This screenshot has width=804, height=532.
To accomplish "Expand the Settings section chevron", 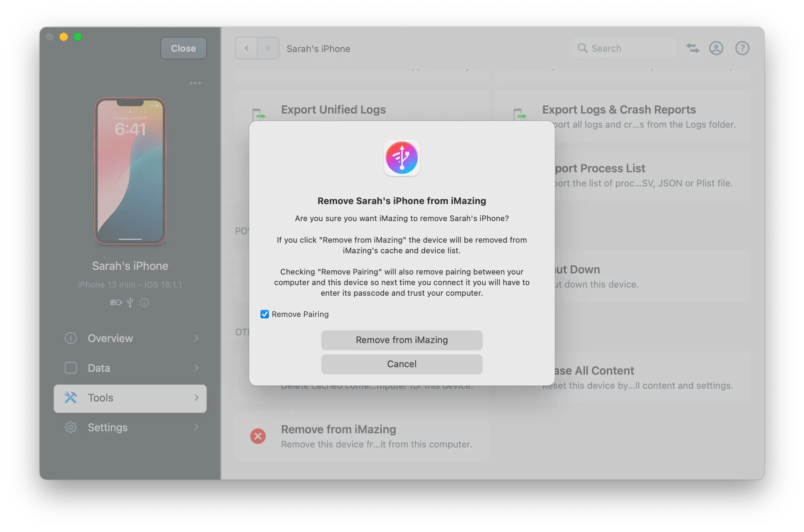I will click(x=197, y=427).
